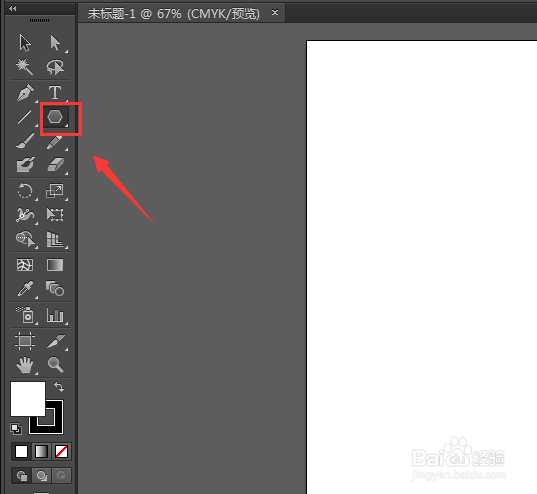This screenshot has width=537, height=494.
Task: Select the Free Transform tool
Action: pyautogui.click(x=55, y=215)
